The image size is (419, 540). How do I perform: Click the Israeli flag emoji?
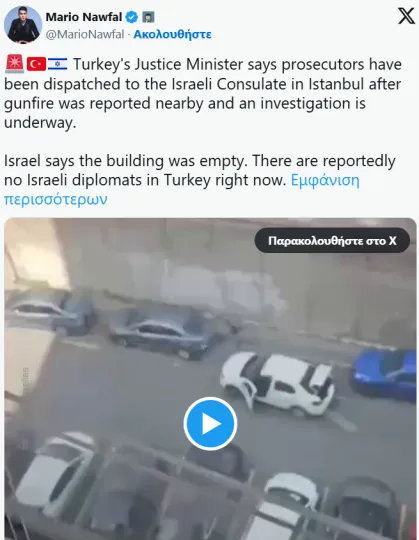coord(57,64)
